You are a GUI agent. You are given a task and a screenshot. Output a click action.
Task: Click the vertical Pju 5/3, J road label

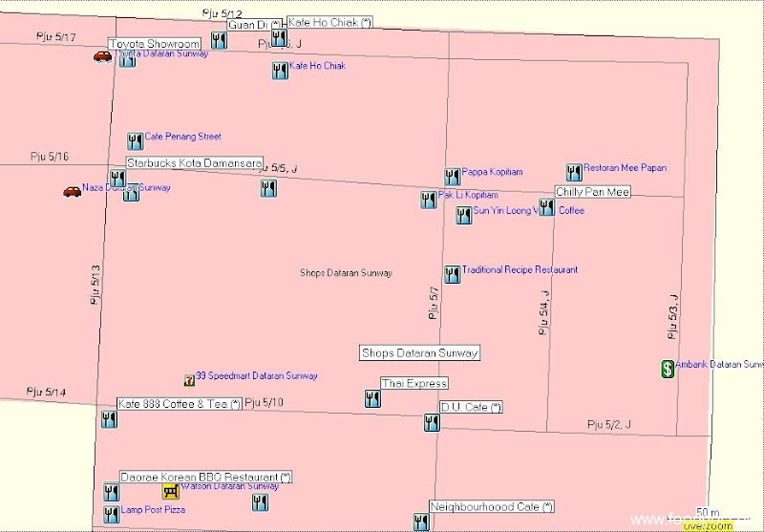coord(673,316)
